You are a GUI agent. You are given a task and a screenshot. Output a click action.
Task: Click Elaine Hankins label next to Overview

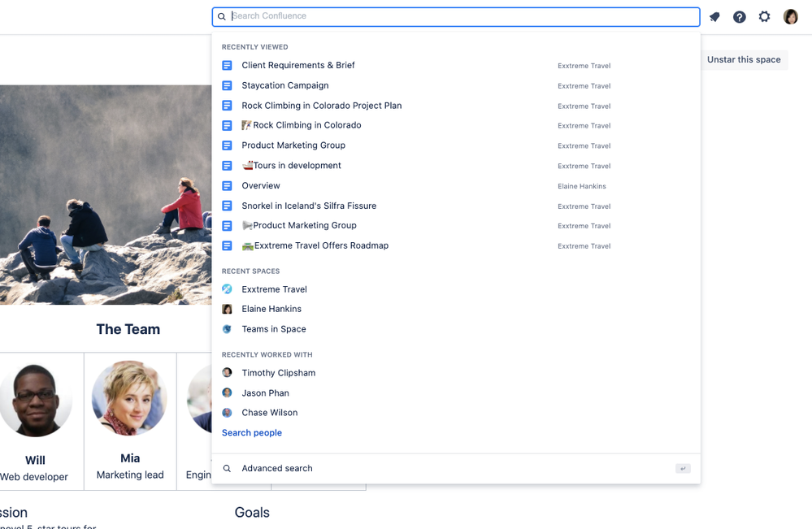pyautogui.click(x=581, y=186)
